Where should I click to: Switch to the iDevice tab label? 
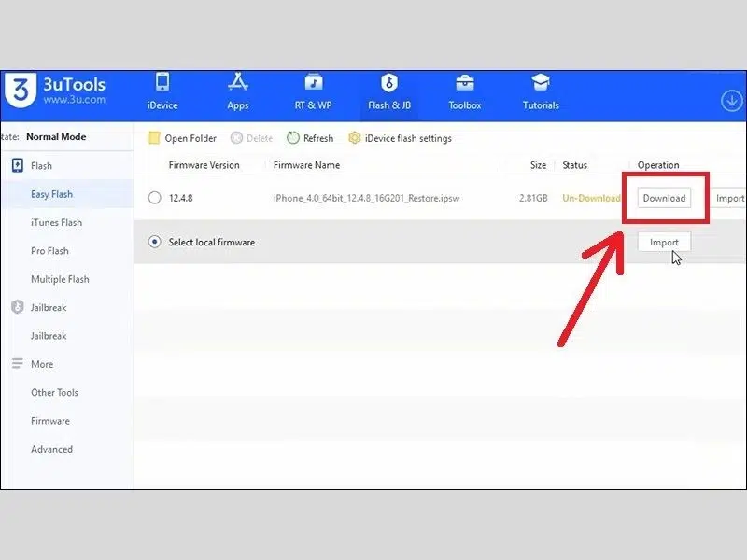click(x=162, y=105)
